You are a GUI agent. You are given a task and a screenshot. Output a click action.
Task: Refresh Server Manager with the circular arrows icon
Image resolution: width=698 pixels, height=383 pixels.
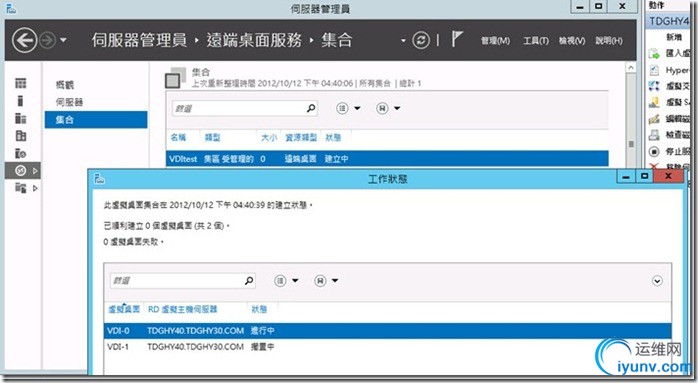pos(421,40)
